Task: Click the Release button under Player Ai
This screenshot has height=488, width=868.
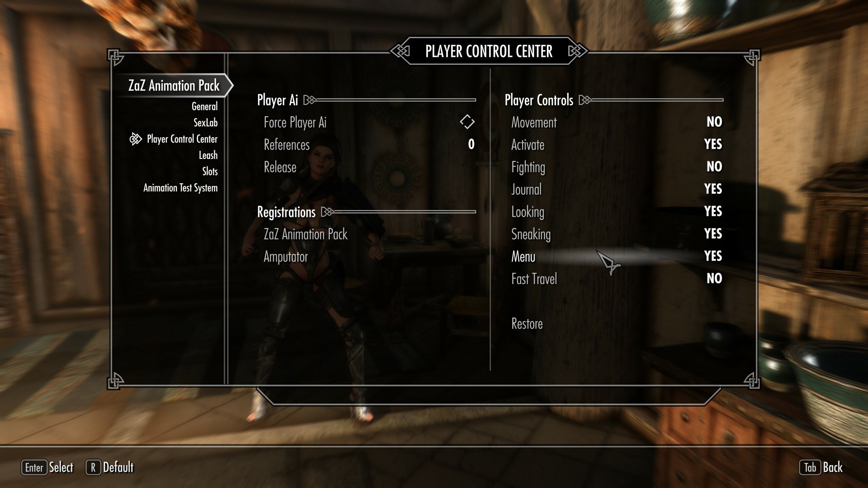Action: [280, 167]
